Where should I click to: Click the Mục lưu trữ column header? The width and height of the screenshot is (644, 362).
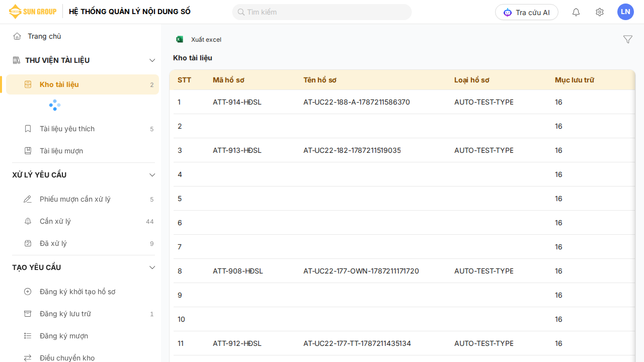point(575,80)
